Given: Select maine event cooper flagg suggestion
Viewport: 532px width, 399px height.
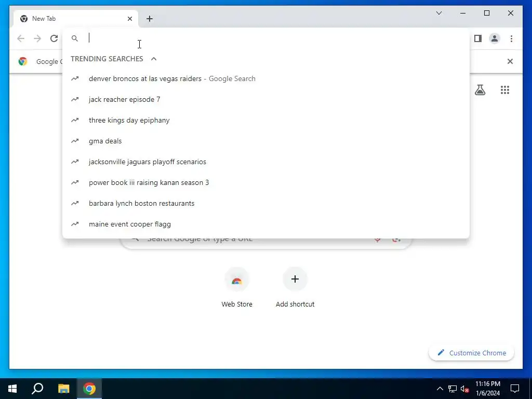Looking at the screenshot, I should coord(266,224).
